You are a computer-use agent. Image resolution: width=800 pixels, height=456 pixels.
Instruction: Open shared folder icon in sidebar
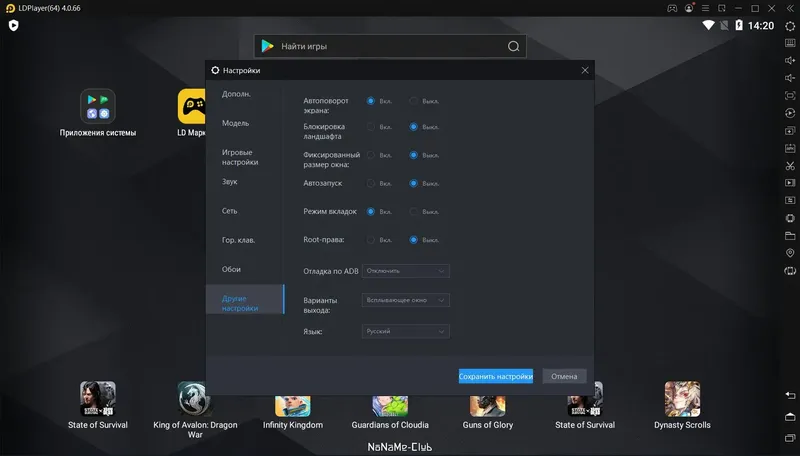pos(790,236)
